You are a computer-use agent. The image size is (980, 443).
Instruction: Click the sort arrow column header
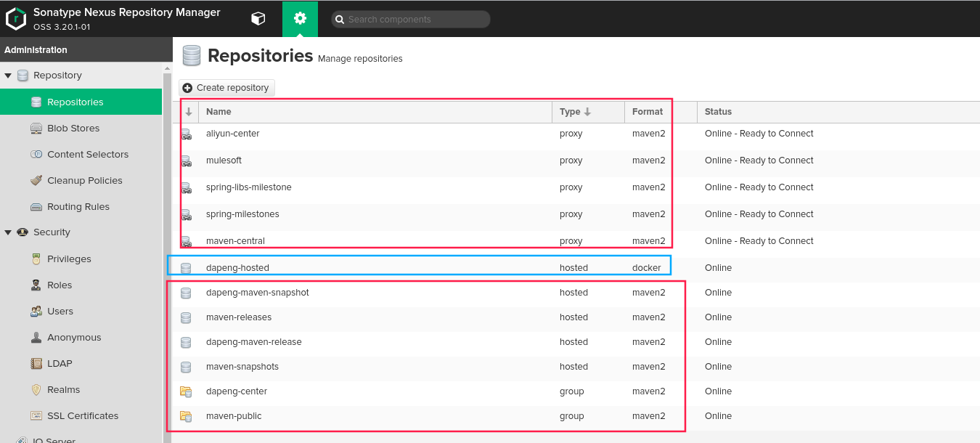[189, 112]
